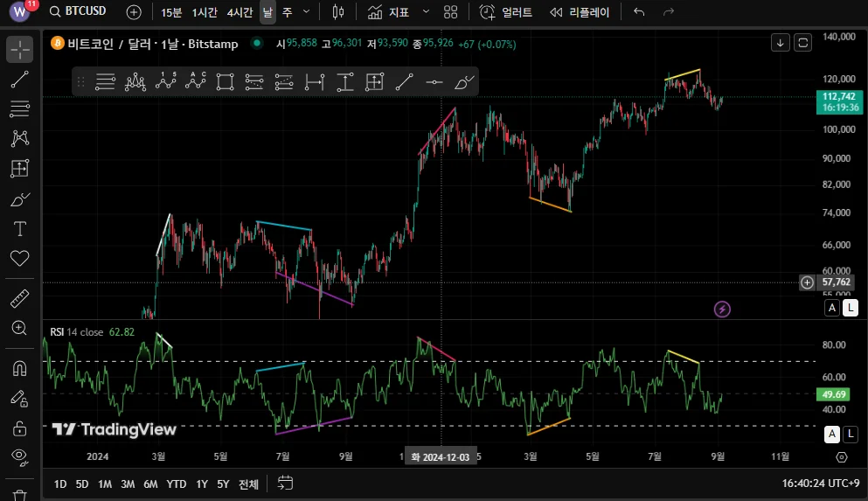Image resolution: width=868 pixels, height=501 pixels.
Task: Click the brush drawing tool
Action: [19, 199]
